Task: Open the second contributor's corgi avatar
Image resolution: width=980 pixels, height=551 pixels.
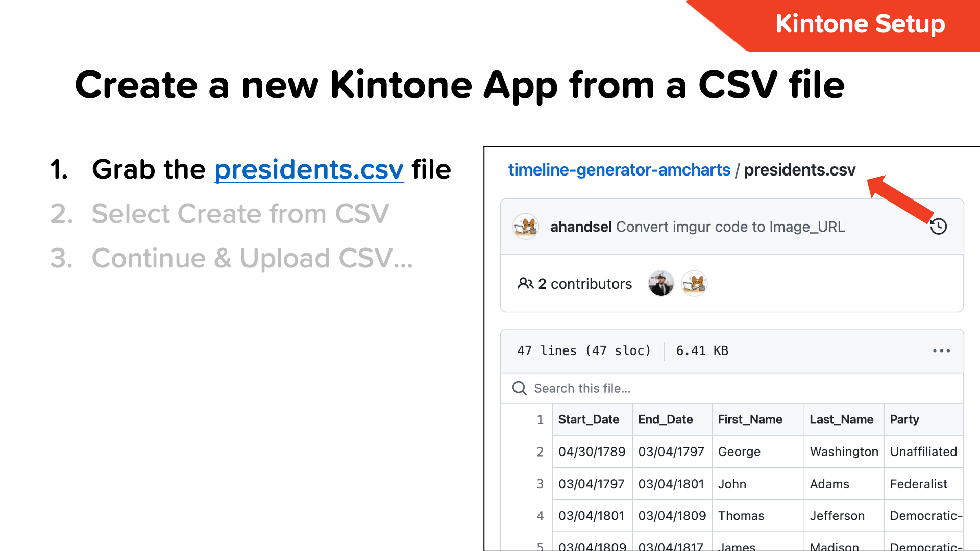Action: point(694,284)
